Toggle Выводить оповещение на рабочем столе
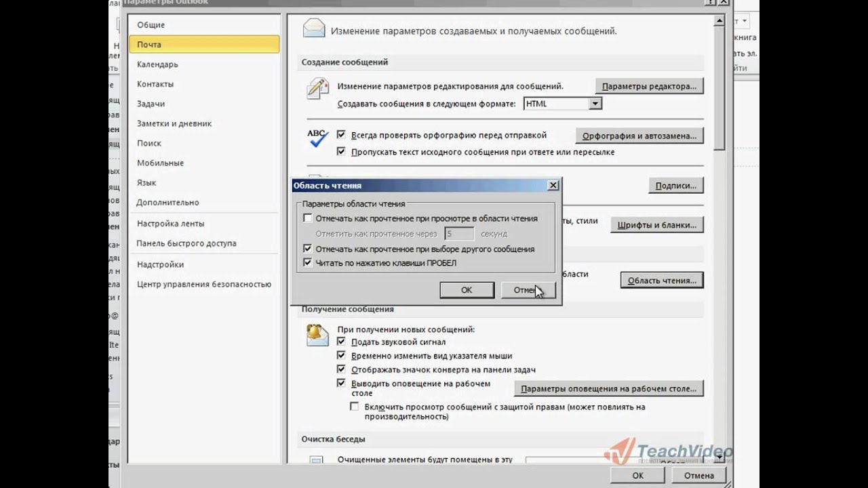This screenshot has height=488, width=868. pyautogui.click(x=341, y=383)
